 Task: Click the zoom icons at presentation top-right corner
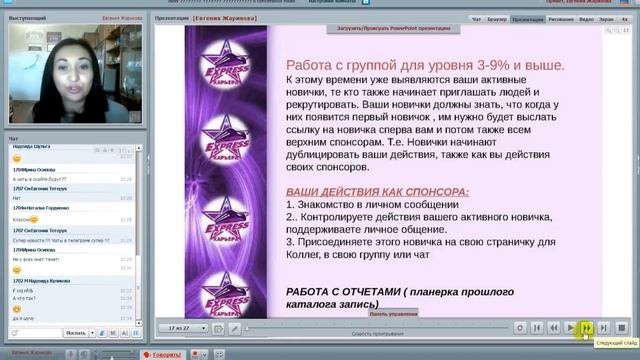click(x=617, y=30)
